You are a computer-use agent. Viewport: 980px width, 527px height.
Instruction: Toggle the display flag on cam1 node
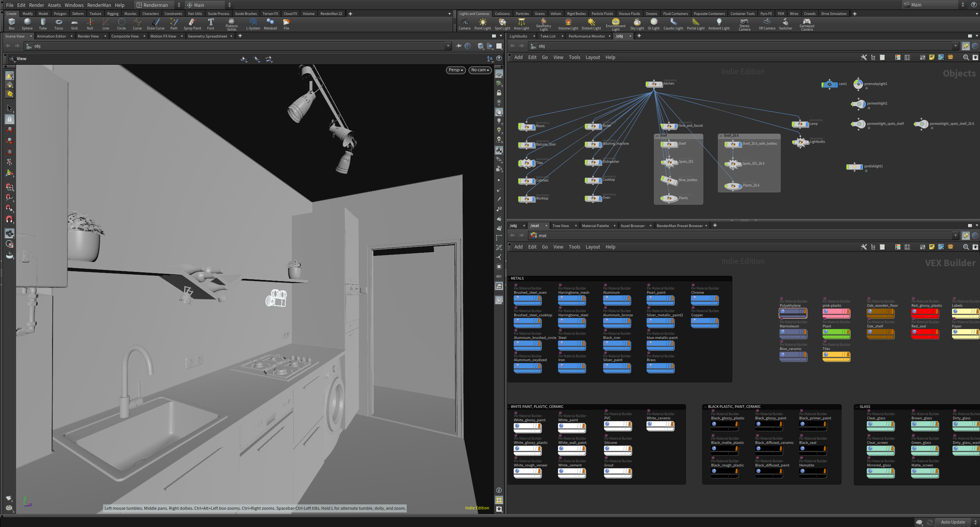(836, 84)
